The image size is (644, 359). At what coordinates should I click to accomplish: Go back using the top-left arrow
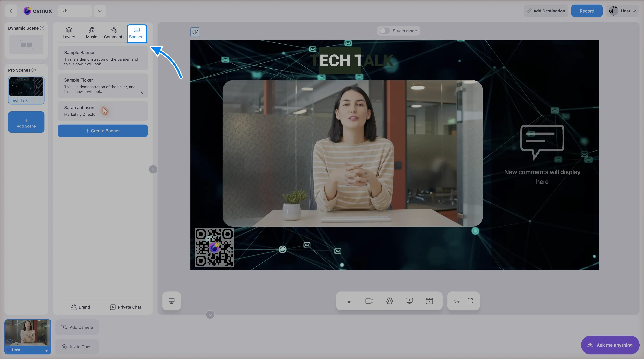(11, 11)
